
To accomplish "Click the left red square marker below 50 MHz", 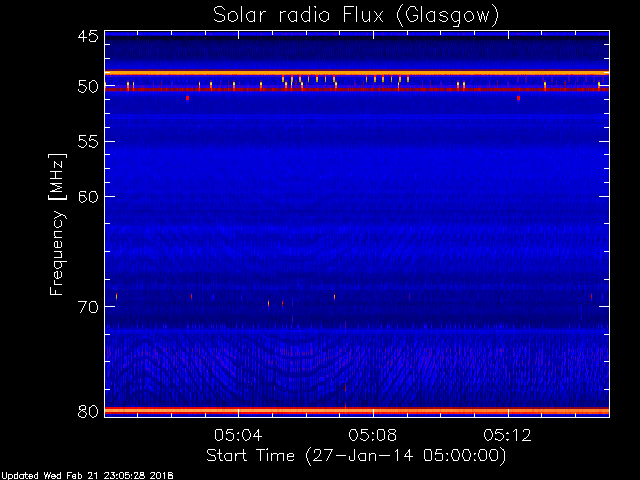I will point(187,98).
